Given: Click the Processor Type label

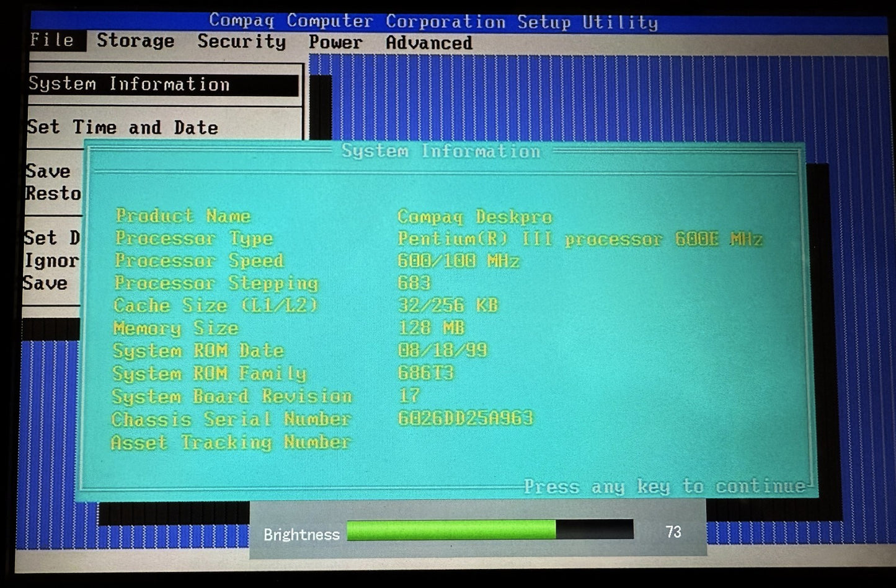Looking at the screenshot, I should (x=193, y=238).
